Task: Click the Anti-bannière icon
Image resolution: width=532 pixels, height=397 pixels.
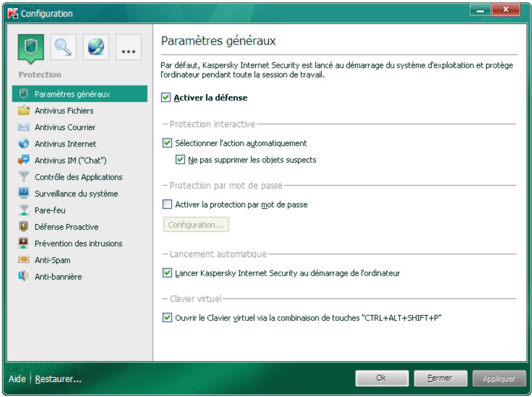Action: (24, 276)
